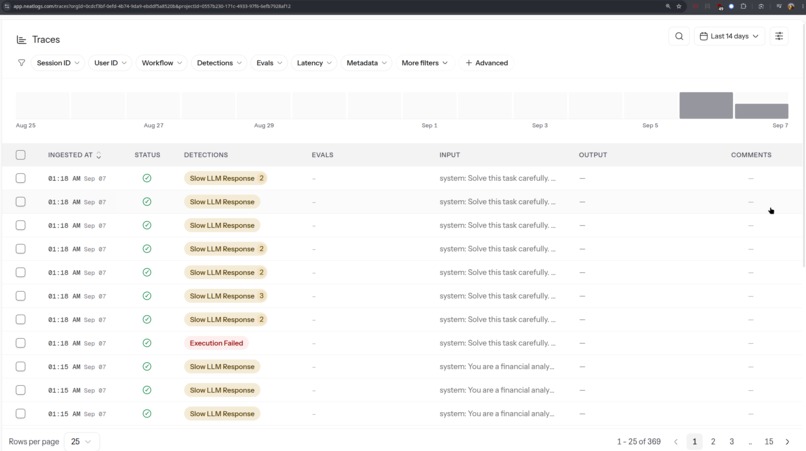This screenshot has height=451, width=806.
Task: Click the EVALS column header
Action: [322, 155]
